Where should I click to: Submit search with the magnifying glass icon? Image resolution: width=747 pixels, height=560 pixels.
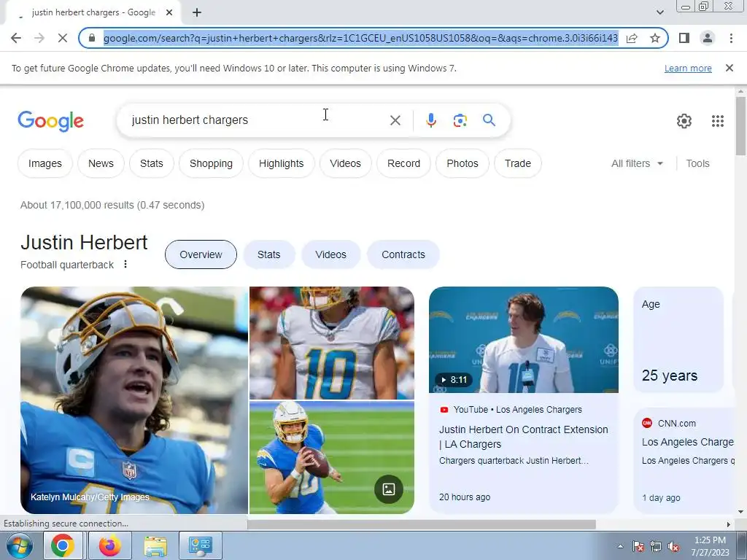(489, 120)
